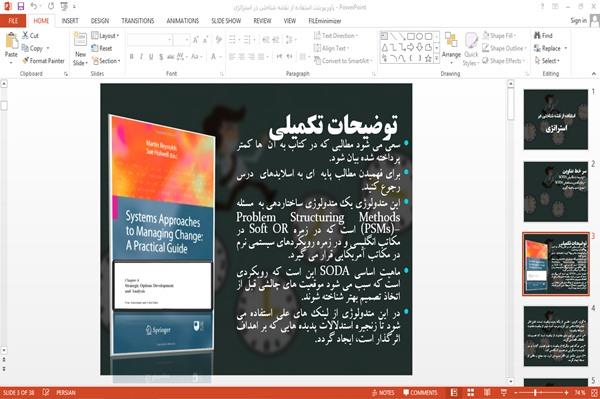Insert a New Slide
Screen dimensions: 600x399
point(80,49)
